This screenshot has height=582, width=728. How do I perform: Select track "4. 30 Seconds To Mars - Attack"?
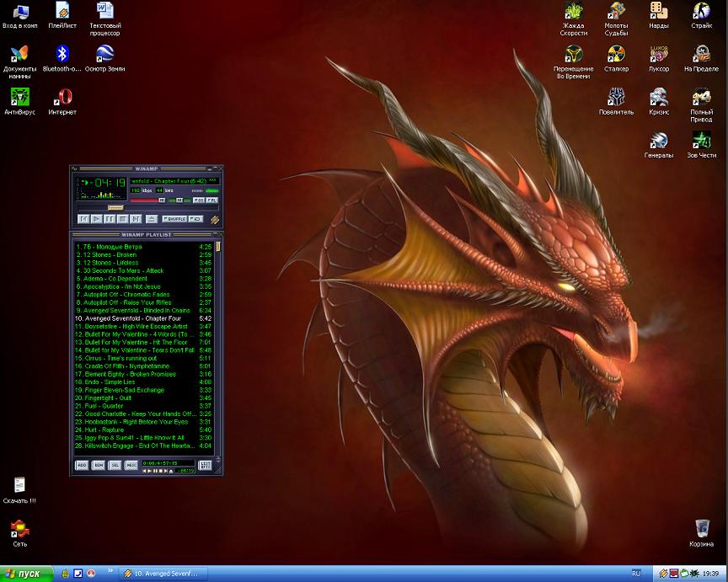point(143,270)
